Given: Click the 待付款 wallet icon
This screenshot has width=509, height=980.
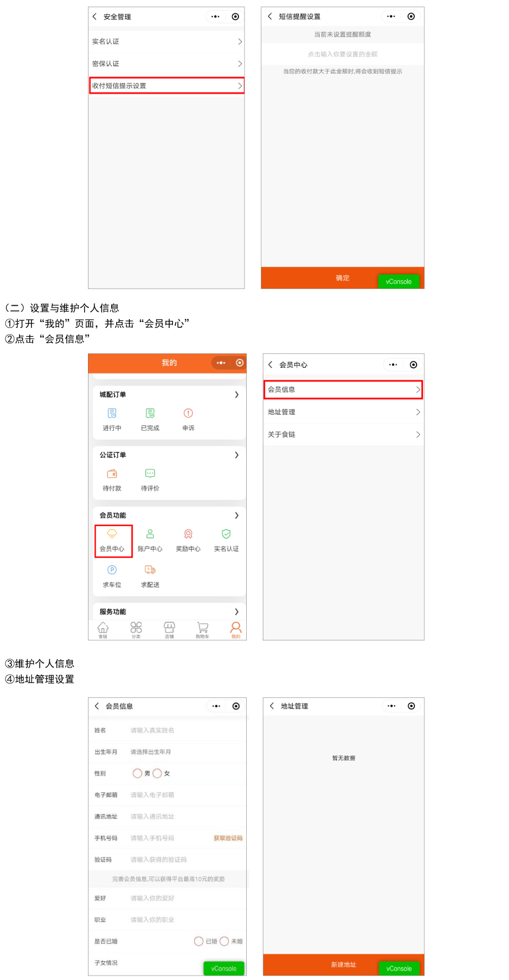Looking at the screenshot, I should point(112,474).
